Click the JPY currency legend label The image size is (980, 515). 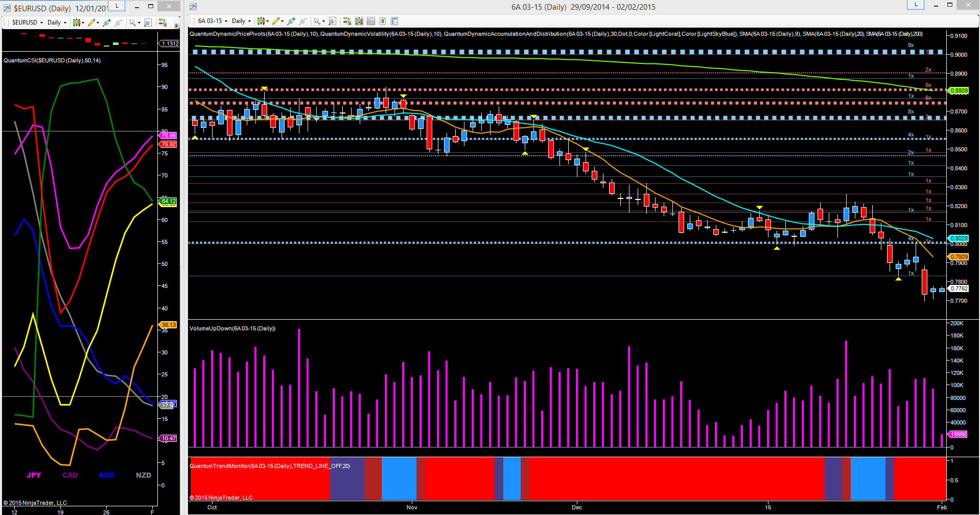(34, 475)
